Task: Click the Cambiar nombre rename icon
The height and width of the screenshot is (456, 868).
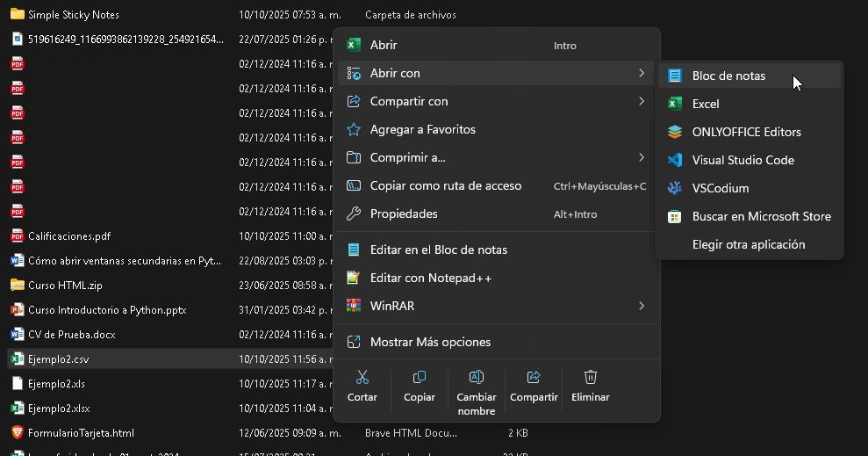Action: point(477,377)
